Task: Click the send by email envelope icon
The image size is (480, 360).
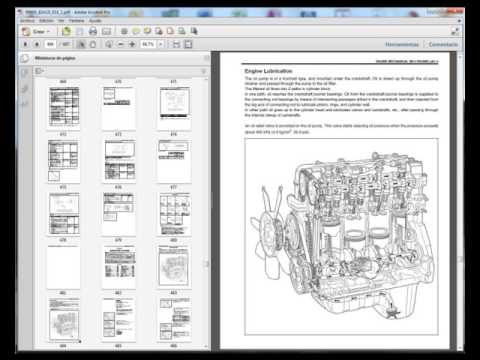Action: tap(106, 31)
